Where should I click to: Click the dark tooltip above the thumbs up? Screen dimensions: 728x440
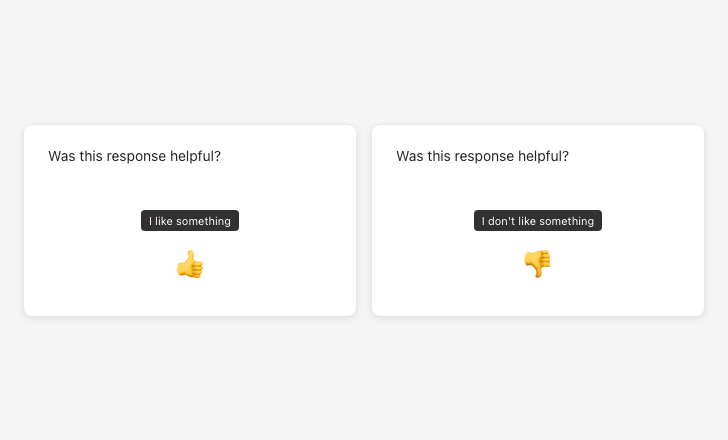190,221
